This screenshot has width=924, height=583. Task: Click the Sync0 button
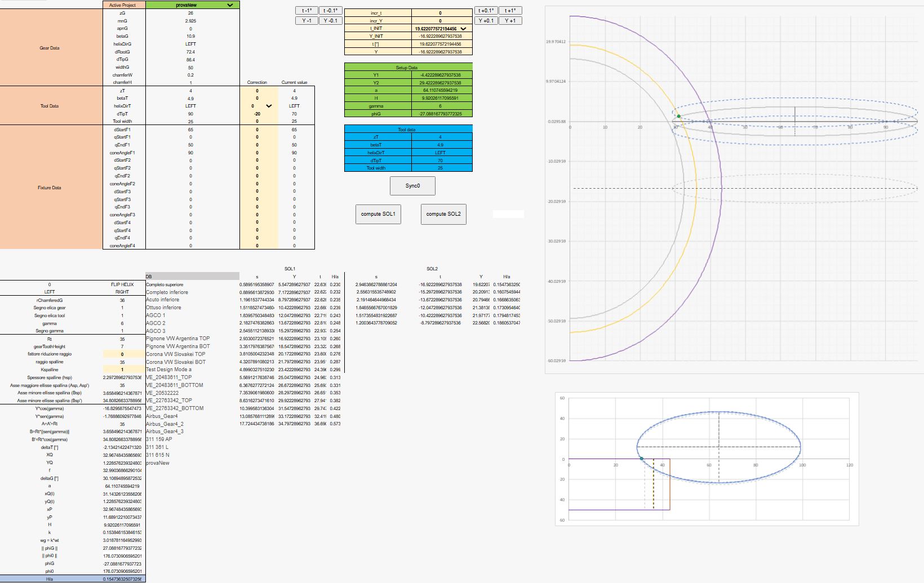412,186
